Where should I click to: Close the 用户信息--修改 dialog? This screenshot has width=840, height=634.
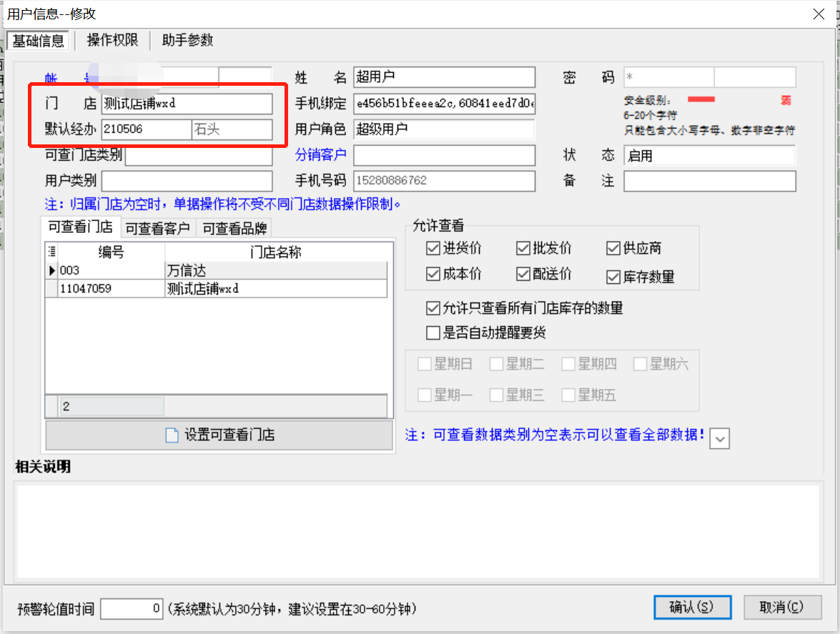(x=819, y=14)
